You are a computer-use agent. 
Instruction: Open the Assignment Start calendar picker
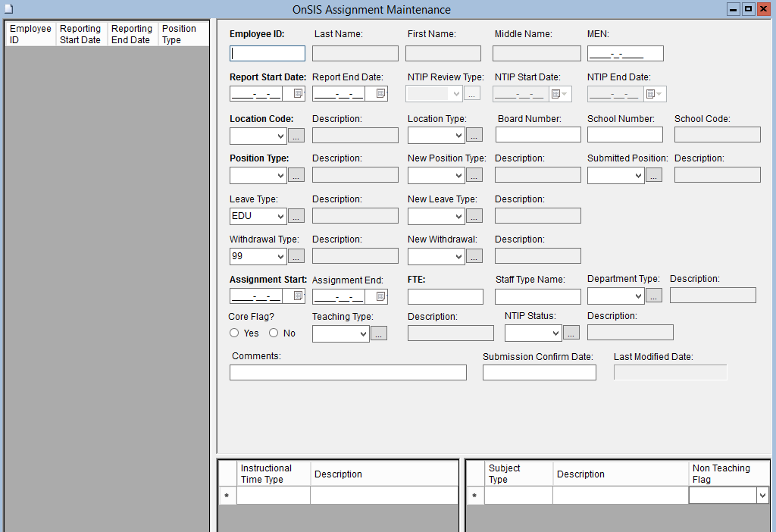pyautogui.click(x=298, y=296)
